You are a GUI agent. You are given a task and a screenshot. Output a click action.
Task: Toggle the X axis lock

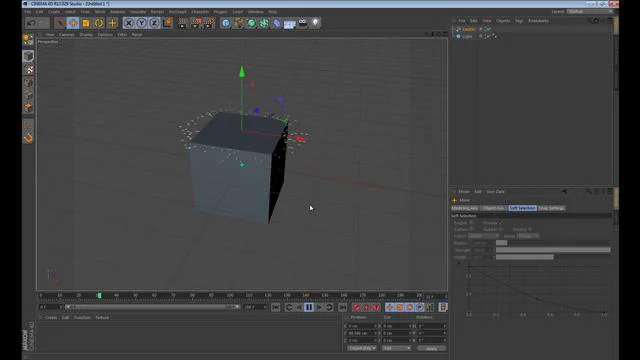pyautogui.click(x=129, y=23)
